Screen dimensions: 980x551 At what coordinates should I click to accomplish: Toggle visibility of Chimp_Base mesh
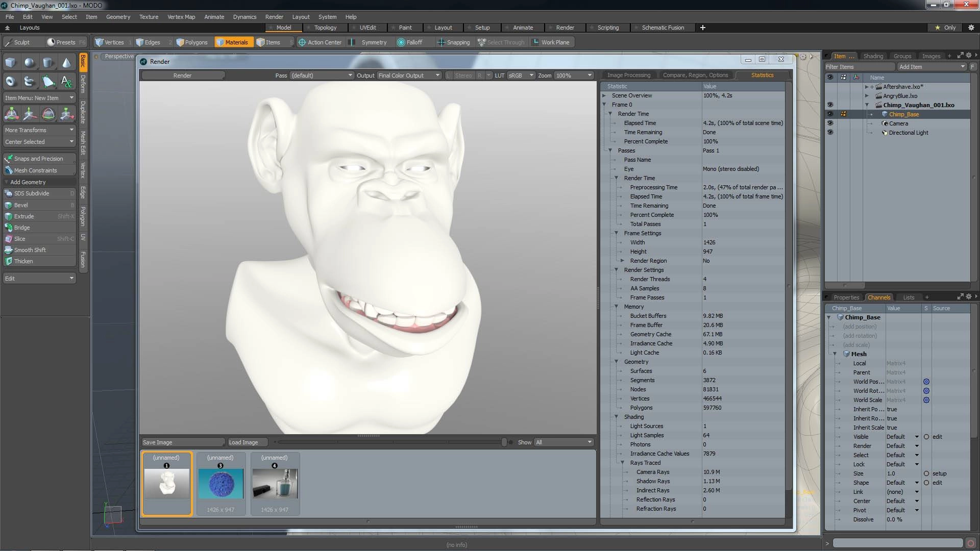click(830, 114)
